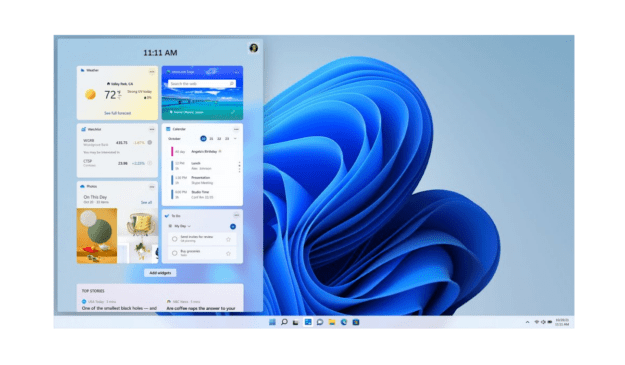Star the 'Send invites for review' task
Image resolution: width=625 pixels, height=365 pixels.
[228, 239]
